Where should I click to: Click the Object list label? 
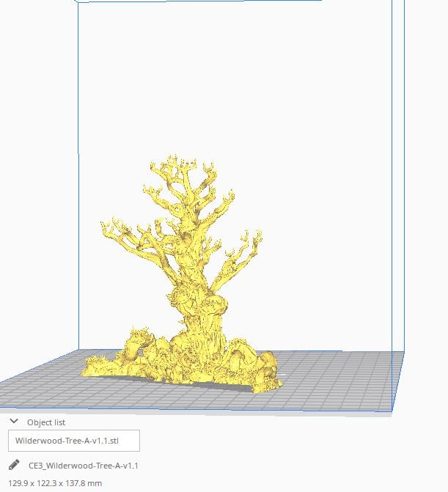[46, 422]
